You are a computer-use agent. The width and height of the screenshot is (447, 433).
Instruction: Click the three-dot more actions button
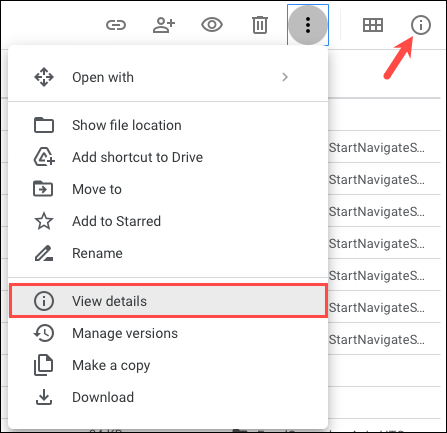pos(308,25)
